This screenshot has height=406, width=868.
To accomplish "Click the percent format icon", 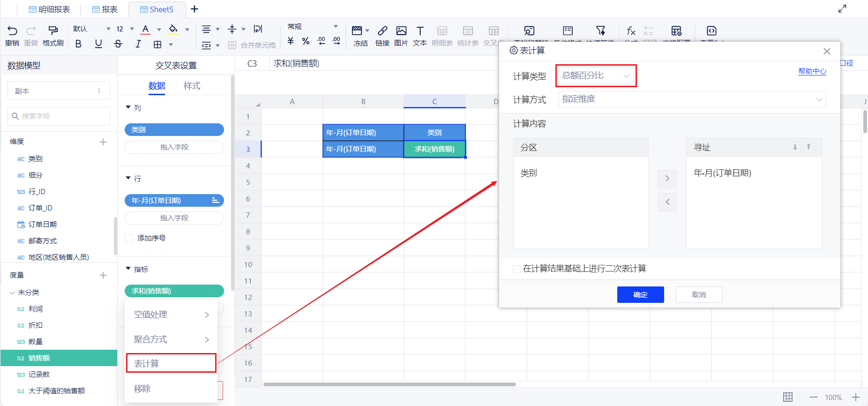I will click(306, 41).
